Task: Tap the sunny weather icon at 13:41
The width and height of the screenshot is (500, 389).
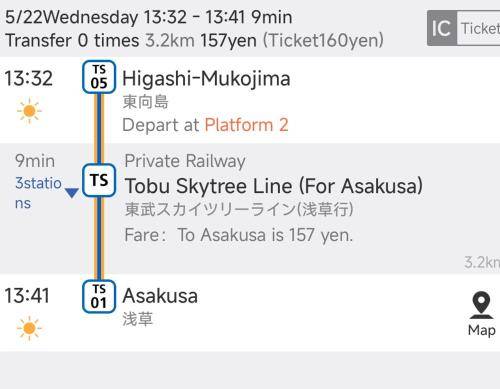Action: [x=29, y=328]
